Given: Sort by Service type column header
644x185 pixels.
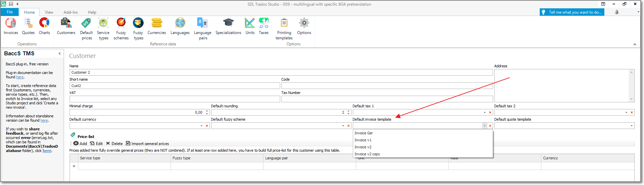Looking at the screenshot, I should tap(124, 158).
